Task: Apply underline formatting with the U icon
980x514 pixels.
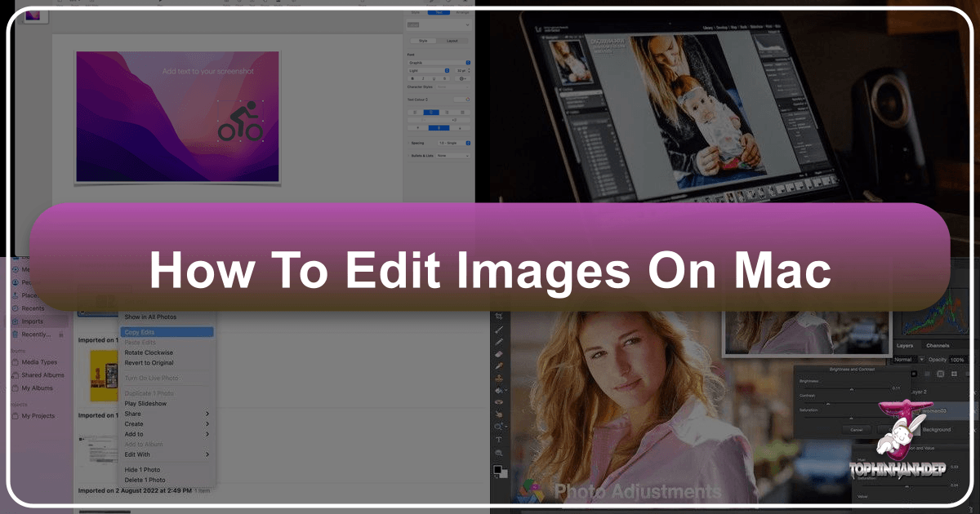Action: tap(434, 78)
